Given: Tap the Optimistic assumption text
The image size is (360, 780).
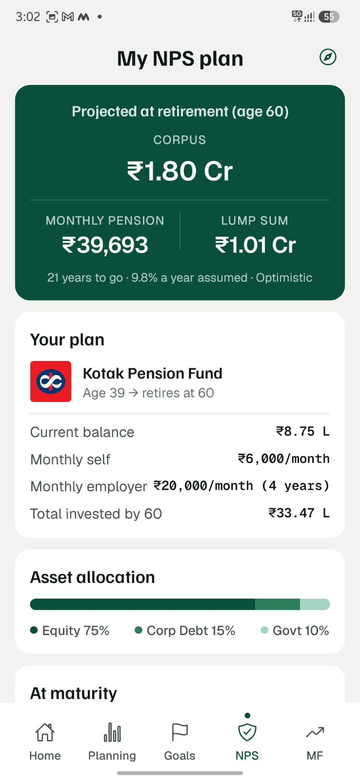Looking at the screenshot, I should pyautogui.click(x=284, y=278).
